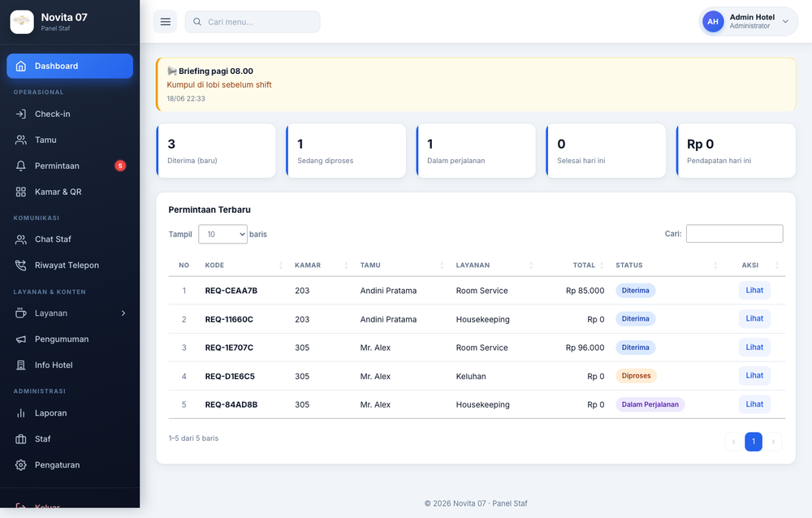Click the Kamar & QR grid icon
The image size is (812, 518).
click(x=21, y=192)
